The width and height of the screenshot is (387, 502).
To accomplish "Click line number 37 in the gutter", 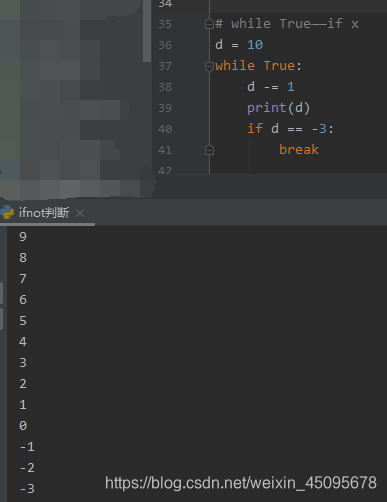I will tap(165, 66).
